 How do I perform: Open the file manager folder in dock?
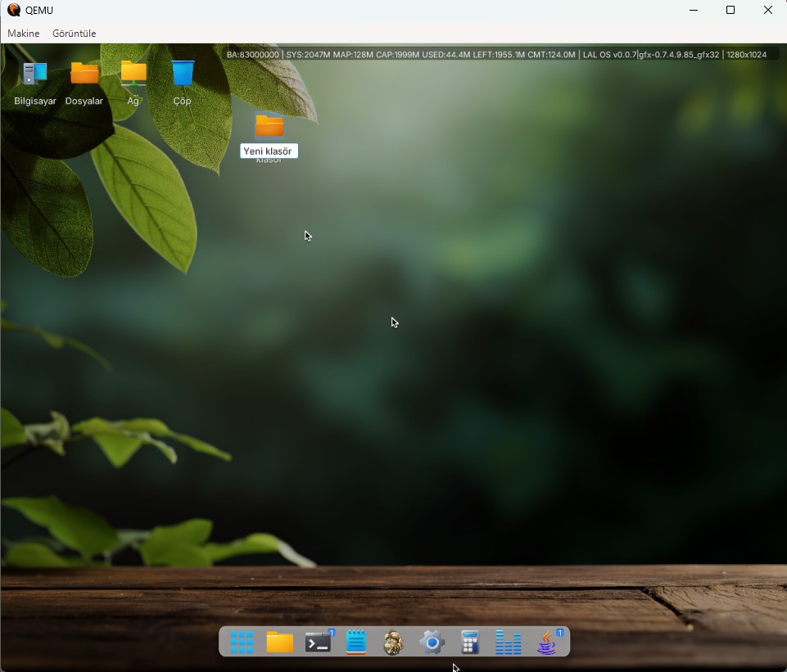(x=279, y=642)
